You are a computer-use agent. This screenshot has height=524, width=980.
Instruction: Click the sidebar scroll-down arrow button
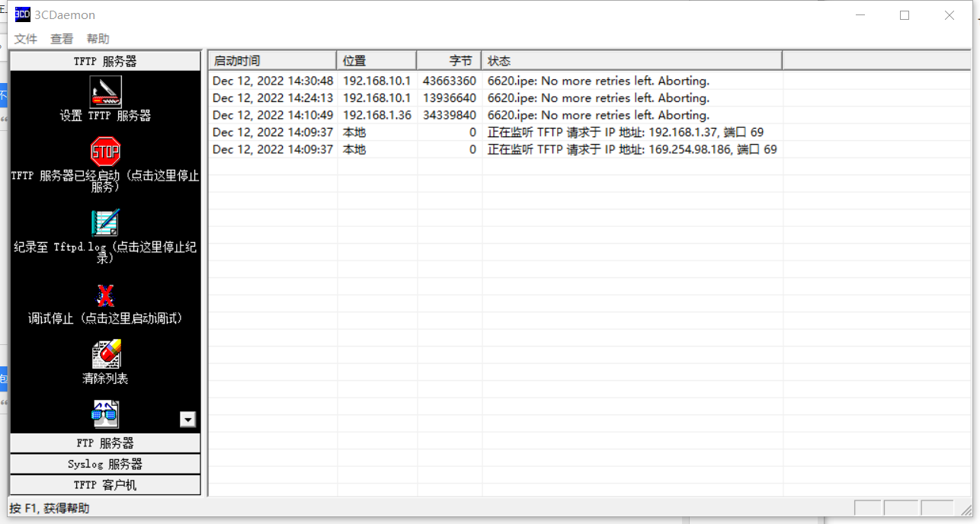[187, 419]
